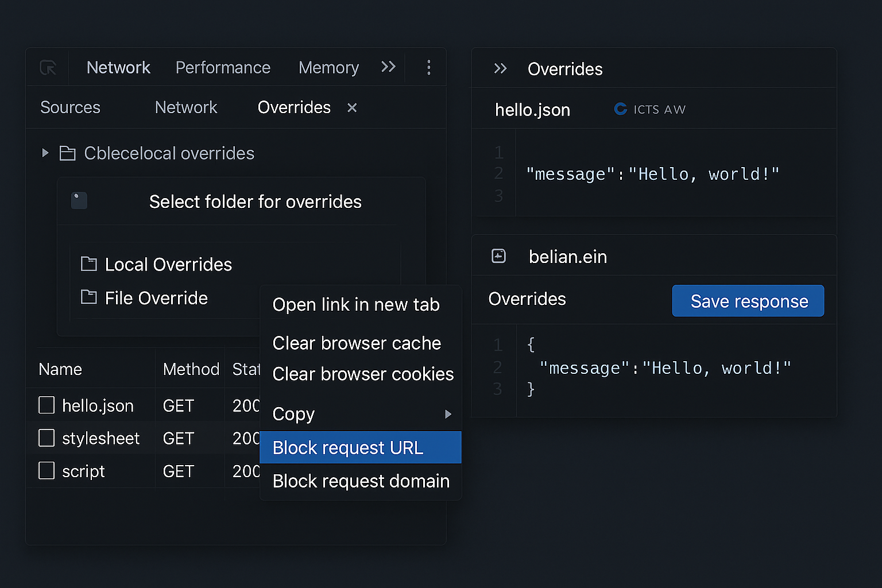Check the stylesheet request checkbox
The width and height of the screenshot is (882, 588).
[46, 438]
